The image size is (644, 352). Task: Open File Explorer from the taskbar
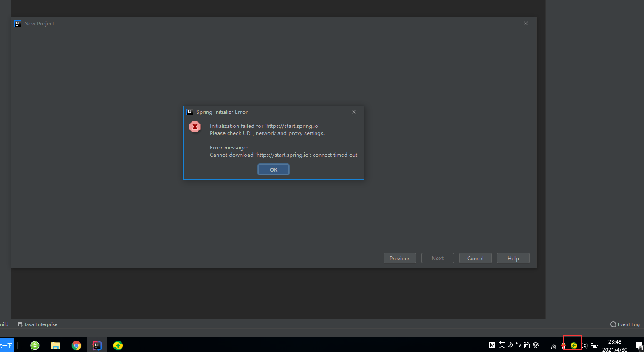[x=56, y=345]
